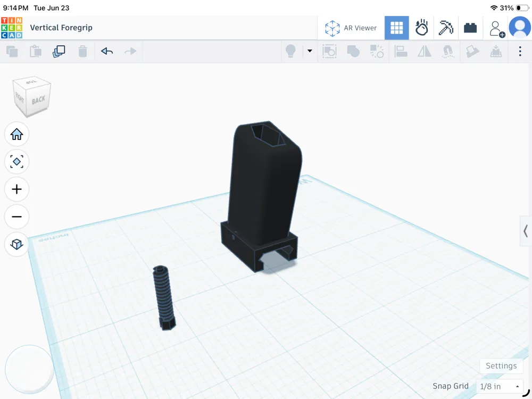Fit all shapes in view
532x399 pixels.
coord(16,162)
